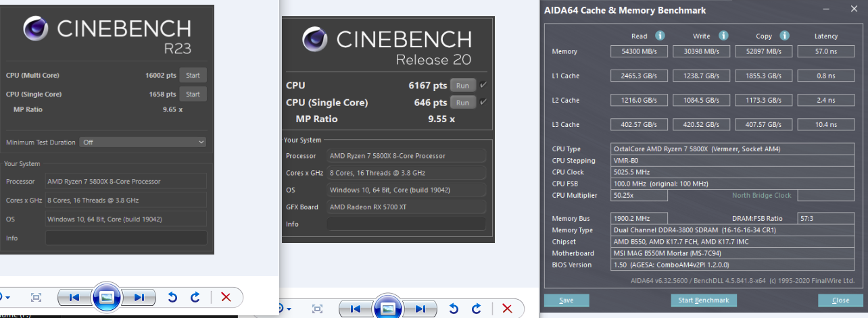
Task: Close the AIDA64 window using title bar X
Action: click(x=852, y=9)
